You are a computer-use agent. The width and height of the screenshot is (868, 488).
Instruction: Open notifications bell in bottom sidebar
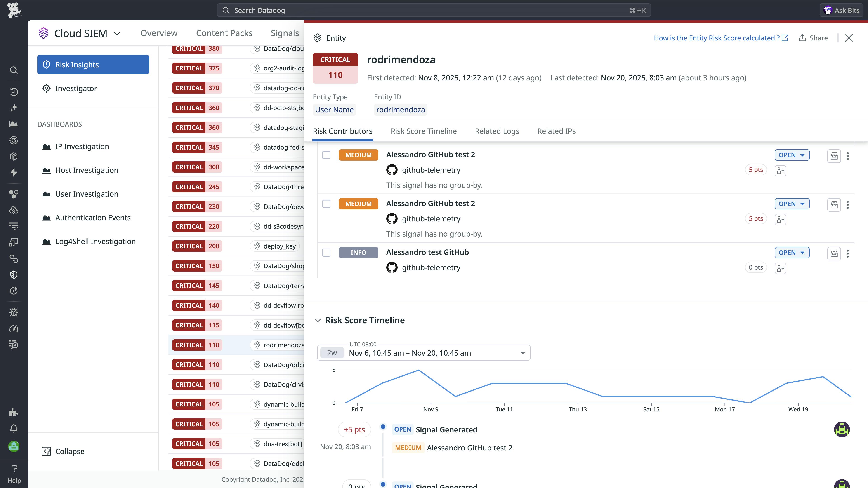tap(14, 428)
